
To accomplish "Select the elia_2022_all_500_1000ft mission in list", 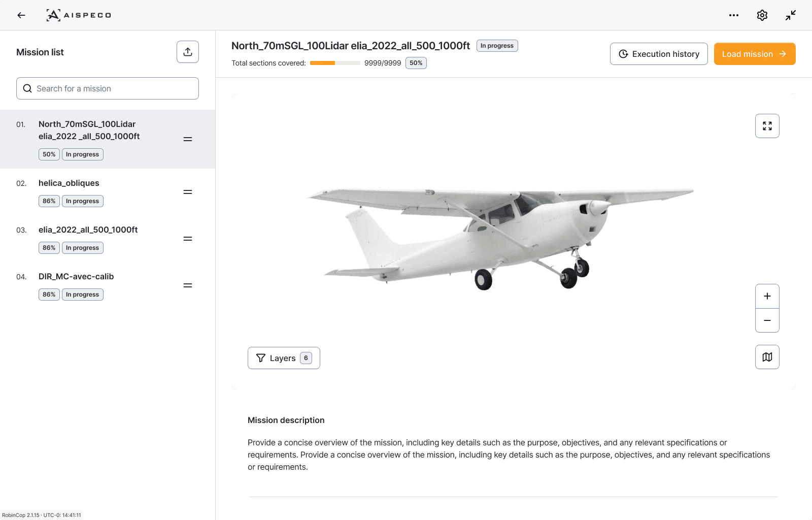I will click(108, 239).
